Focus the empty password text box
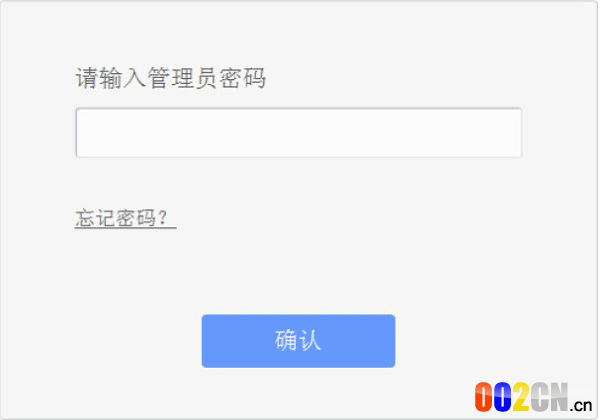Viewport: 600px width, 420px height. coord(298,133)
